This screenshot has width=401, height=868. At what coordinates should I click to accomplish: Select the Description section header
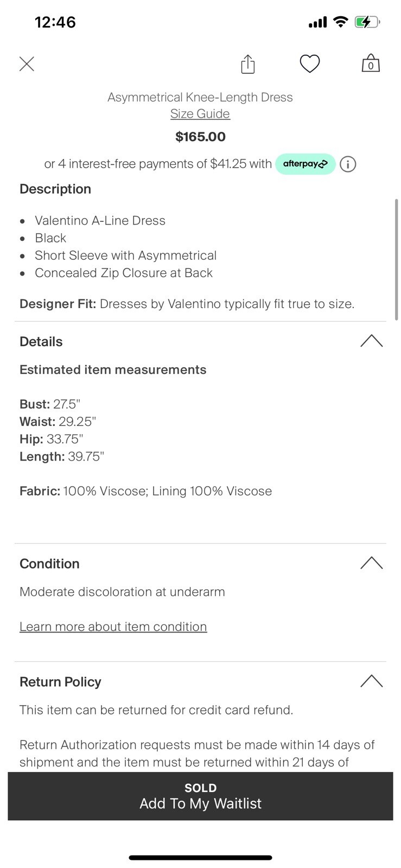point(55,189)
